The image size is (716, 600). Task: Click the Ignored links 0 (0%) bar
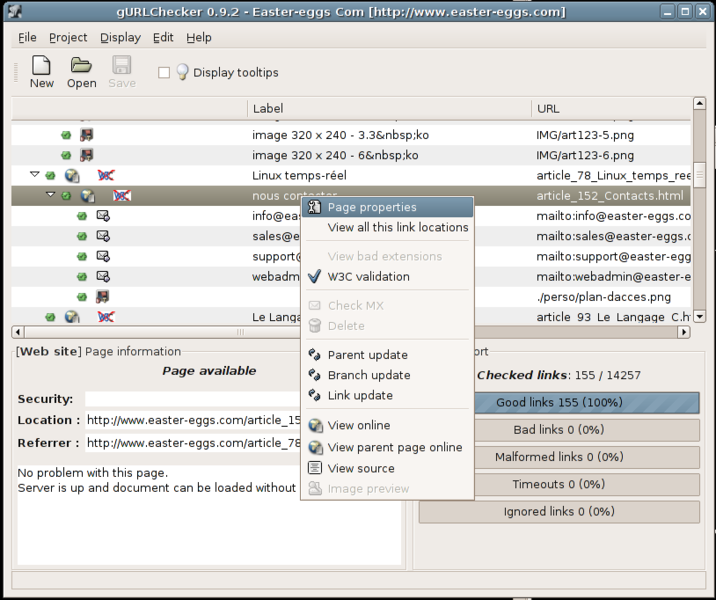[559, 511]
